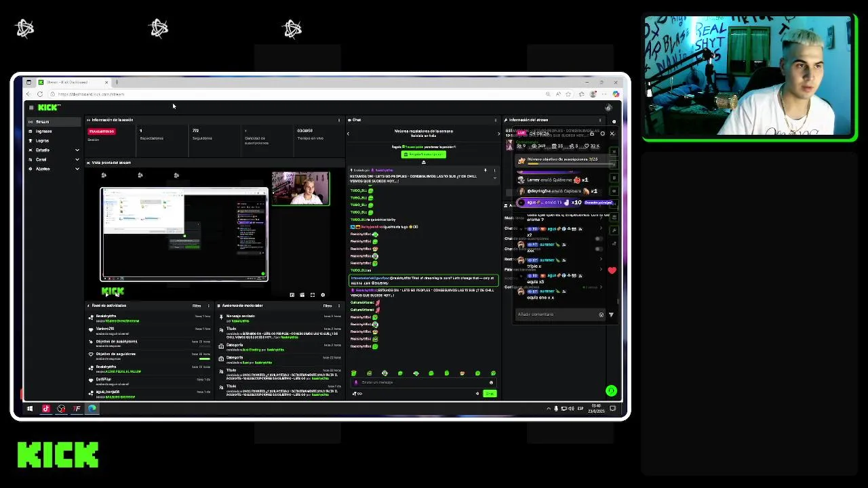The image size is (868, 488).
Task: Expand the Canal sidebar section
Action: click(x=53, y=159)
